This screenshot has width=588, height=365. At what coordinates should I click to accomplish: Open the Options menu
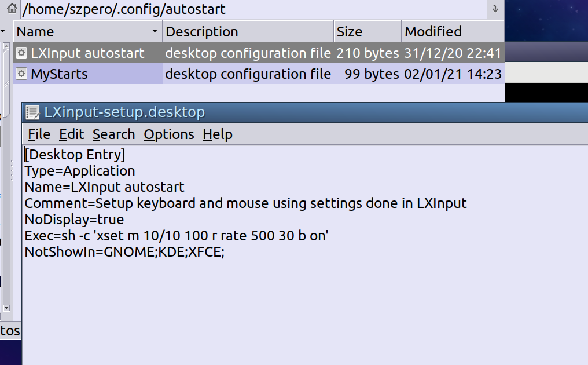[x=169, y=134]
